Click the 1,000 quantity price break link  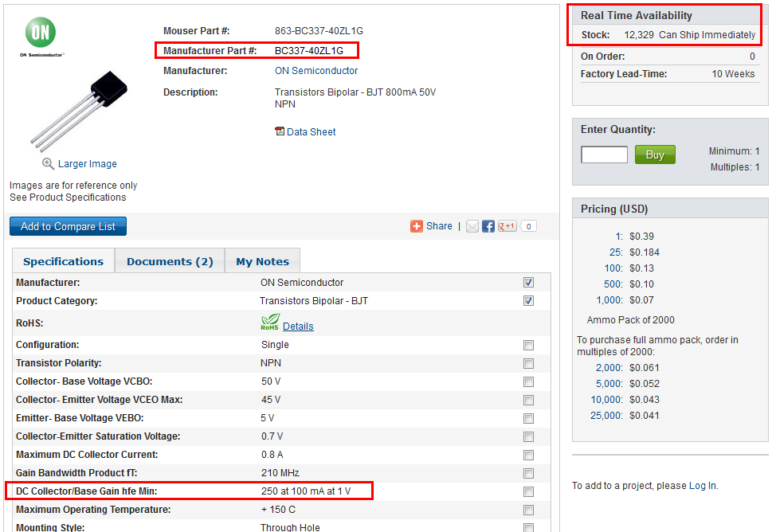609,300
